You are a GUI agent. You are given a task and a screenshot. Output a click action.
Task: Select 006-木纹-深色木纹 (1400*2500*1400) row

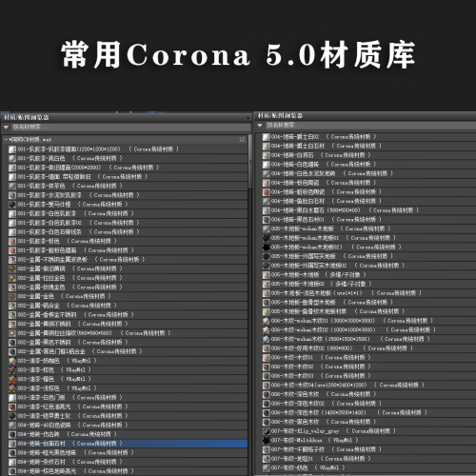pos(369,413)
